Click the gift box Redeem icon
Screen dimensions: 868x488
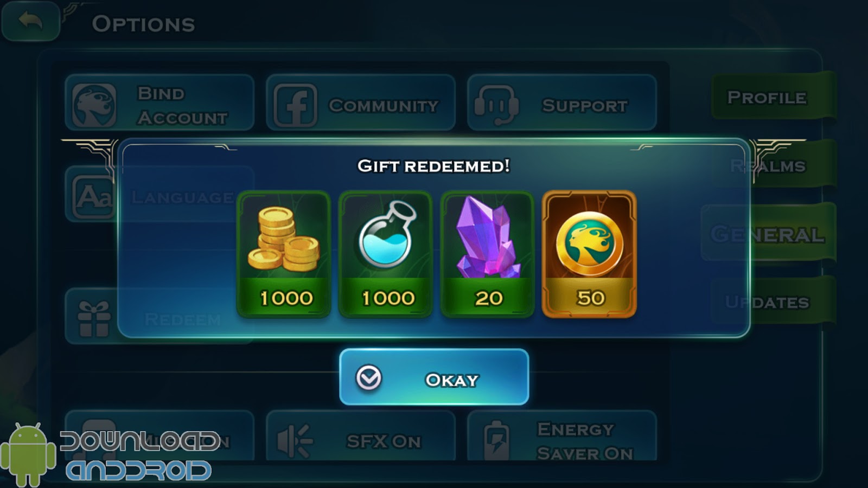pyautogui.click(x=94, y=319)
